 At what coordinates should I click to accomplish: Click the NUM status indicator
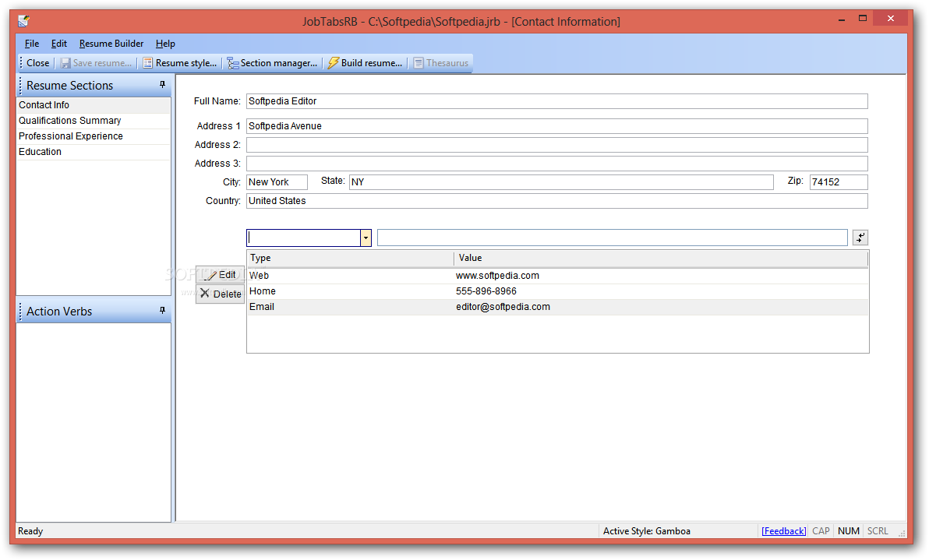tap(849, 531)
